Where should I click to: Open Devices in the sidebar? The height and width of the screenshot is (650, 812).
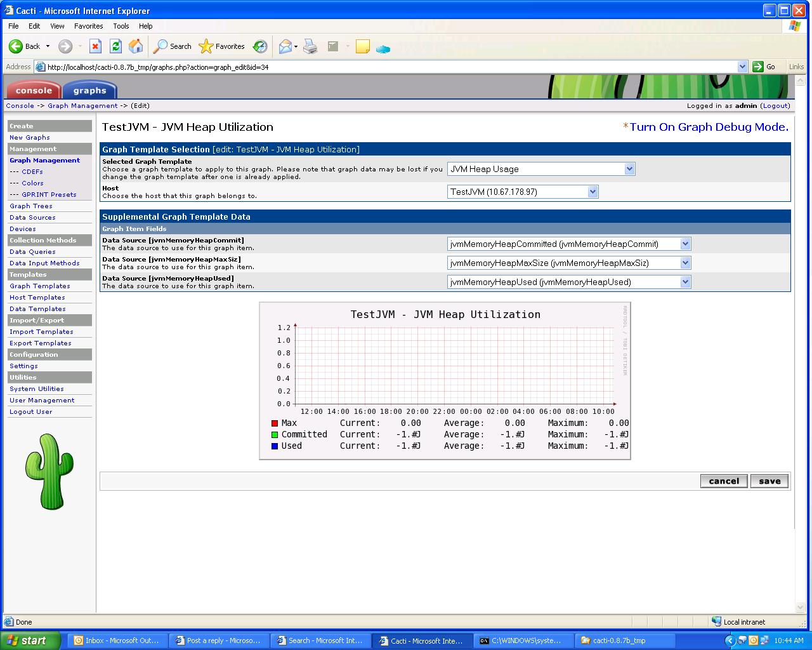pos(23,229)
